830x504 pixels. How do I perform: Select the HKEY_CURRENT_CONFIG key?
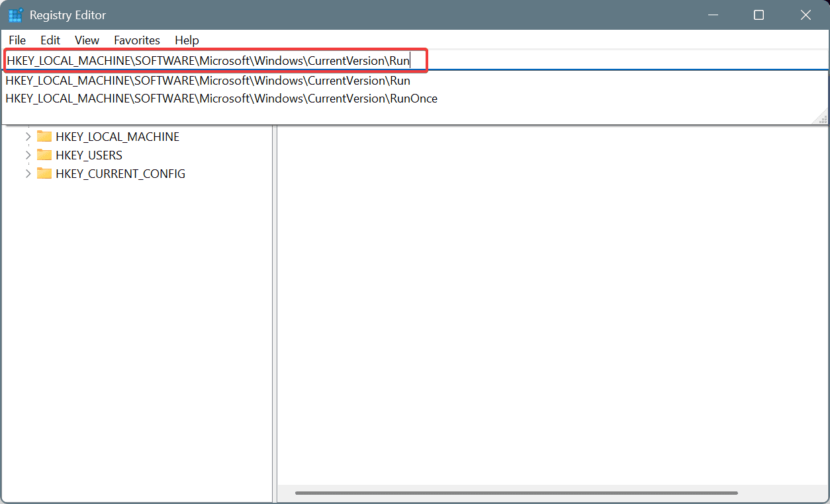tap(120, 174)
